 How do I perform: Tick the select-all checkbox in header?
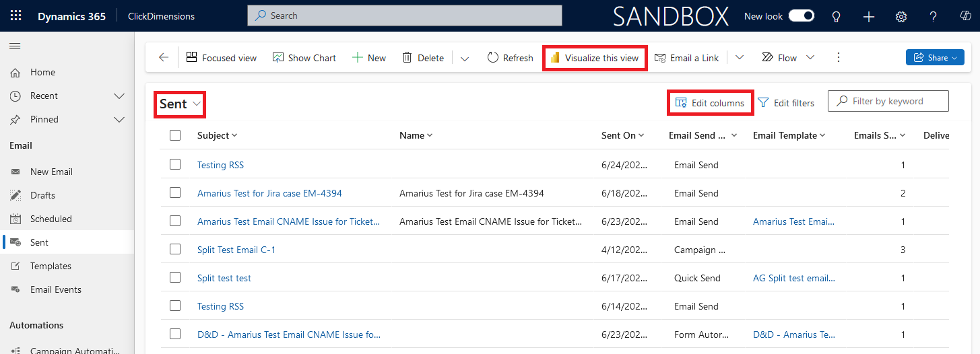coord(175,135)
